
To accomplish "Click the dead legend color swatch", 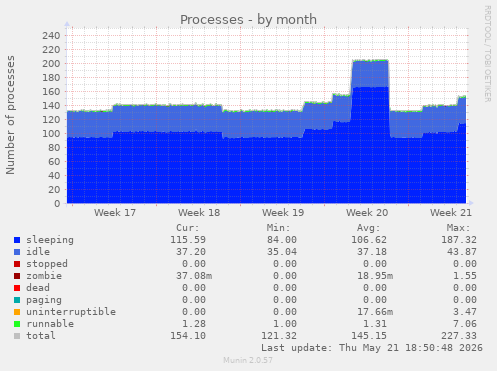I will point(17,288).
